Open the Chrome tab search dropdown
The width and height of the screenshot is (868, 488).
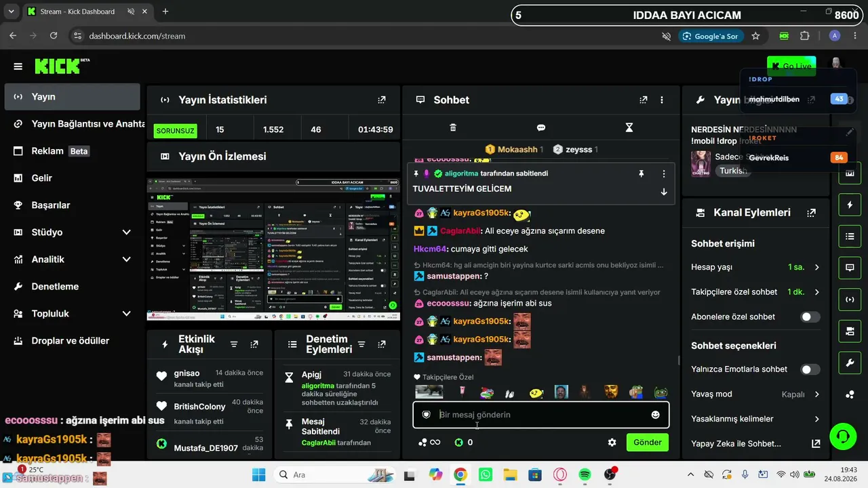click(11, 12)
